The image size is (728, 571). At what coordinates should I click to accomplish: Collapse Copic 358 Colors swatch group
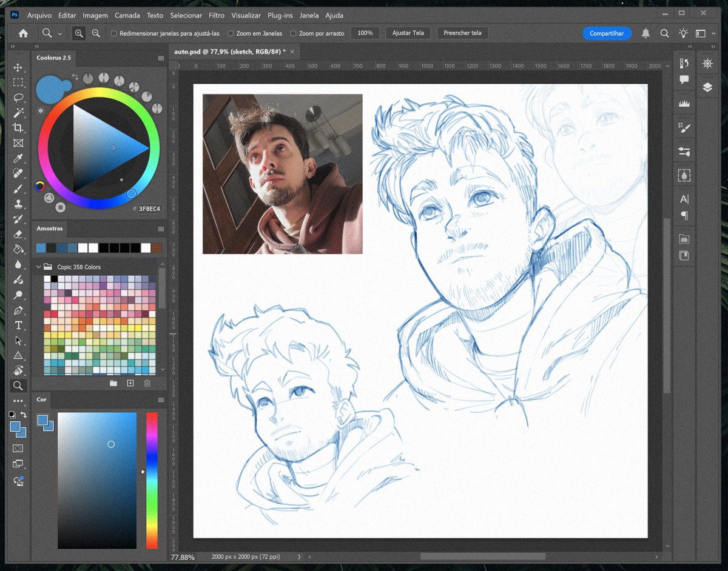[x=39, y=267]
